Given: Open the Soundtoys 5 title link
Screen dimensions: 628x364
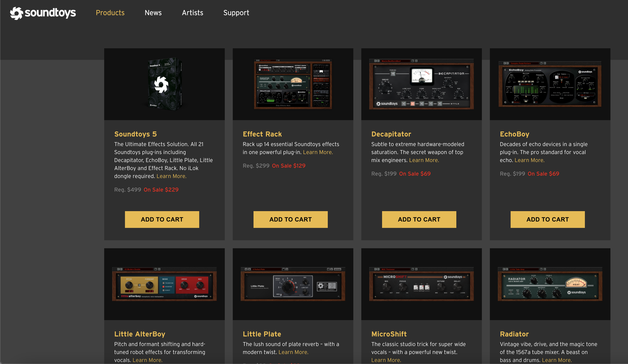Looking at the screenshot, I should (x=135, y=134).
